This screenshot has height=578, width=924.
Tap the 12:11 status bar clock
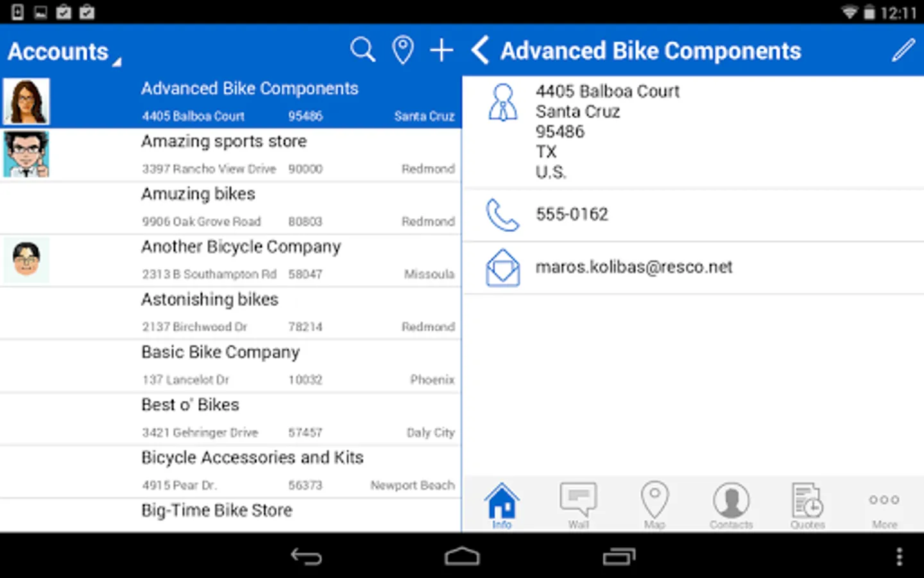click(x=898, y=12)
